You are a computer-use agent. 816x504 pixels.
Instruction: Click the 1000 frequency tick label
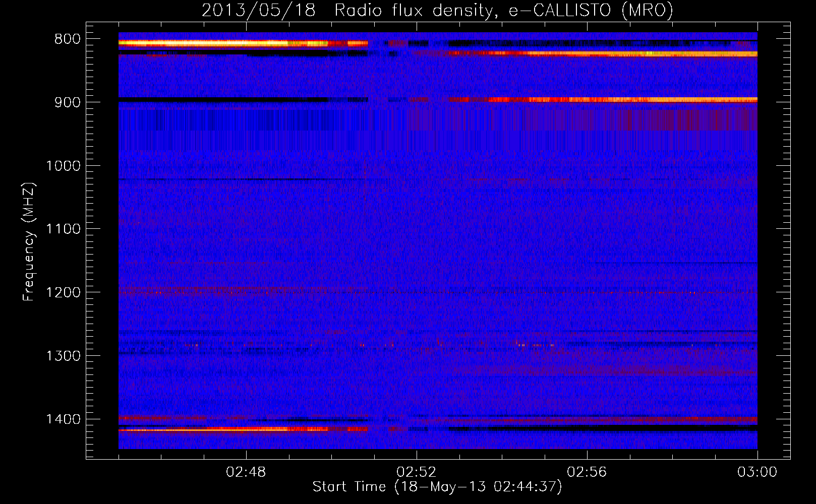63,166
